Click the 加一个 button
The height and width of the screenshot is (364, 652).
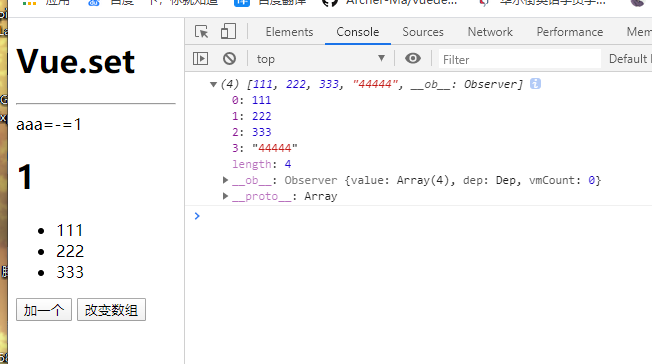tap(44, 310)
